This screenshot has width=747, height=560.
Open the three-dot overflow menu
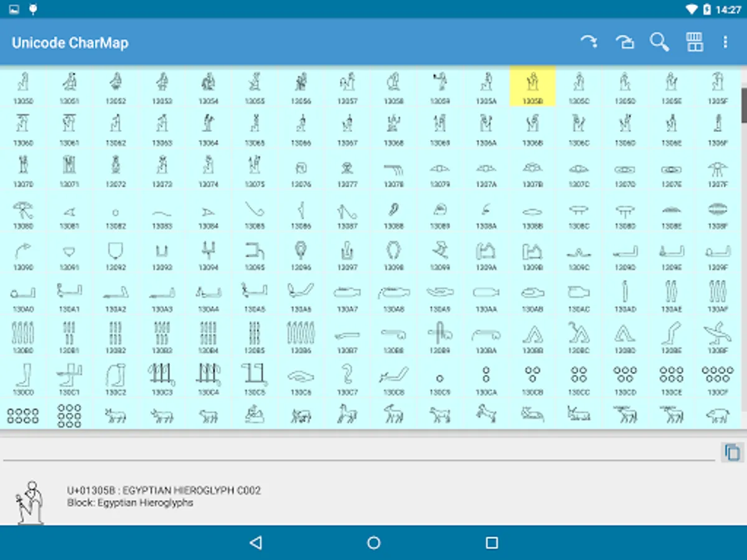click(x=725, y=42)
